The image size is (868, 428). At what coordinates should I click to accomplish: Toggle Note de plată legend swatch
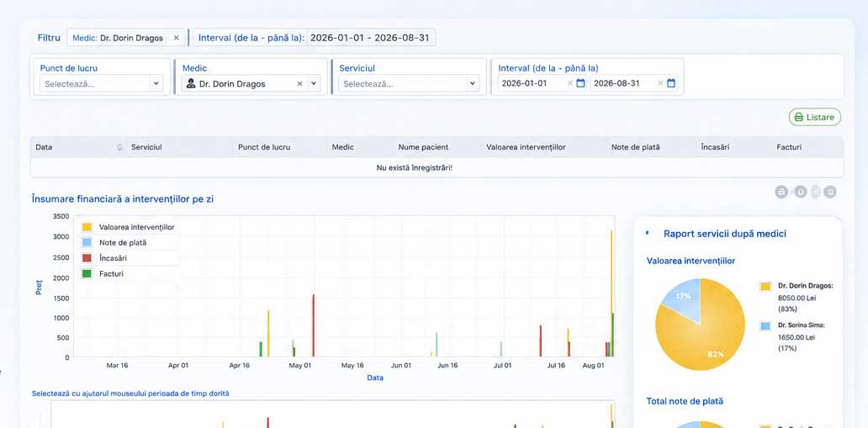pos(87,242)
